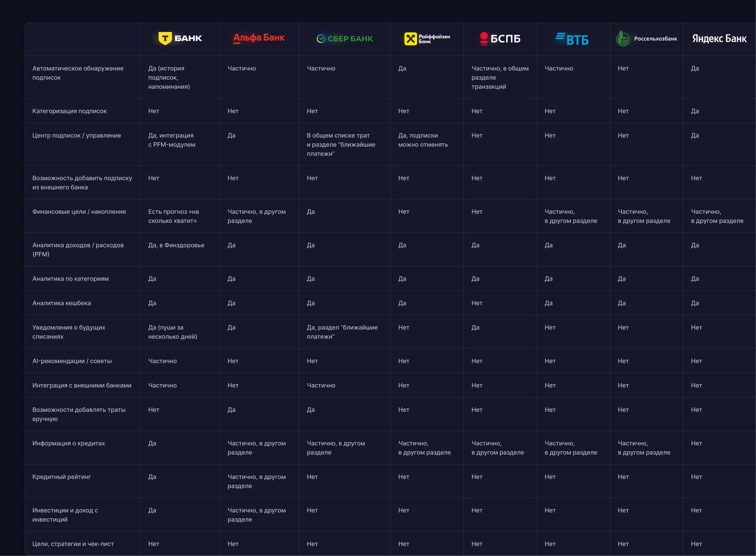756x556 pixels.
Task: Click the Альфа Банк logo
Action: point(259,38)
